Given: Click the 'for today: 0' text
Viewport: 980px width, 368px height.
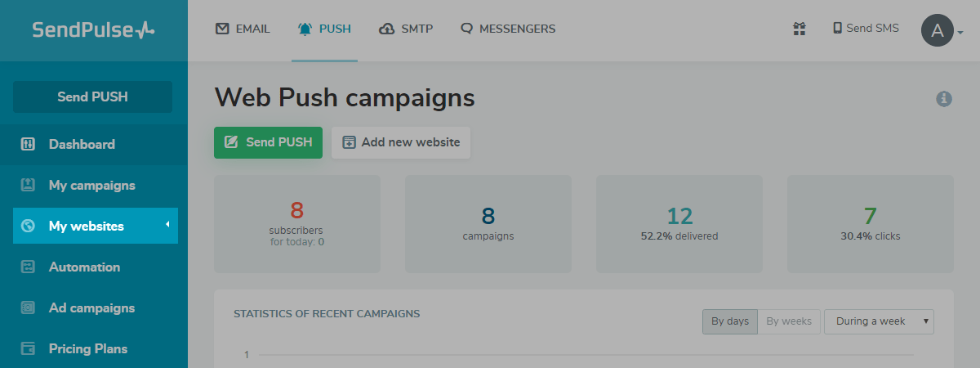Looking at the screenshot, I should 297,242.
